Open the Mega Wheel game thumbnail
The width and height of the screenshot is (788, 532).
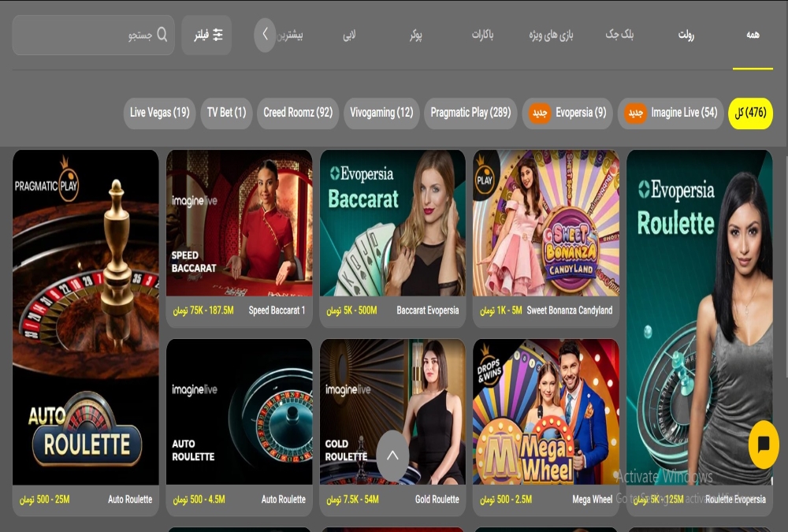546,412
